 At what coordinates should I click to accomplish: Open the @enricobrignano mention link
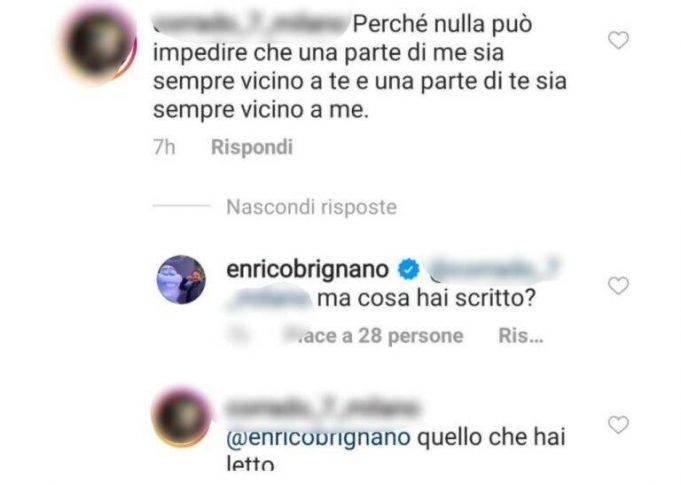(x=318, y=437)
